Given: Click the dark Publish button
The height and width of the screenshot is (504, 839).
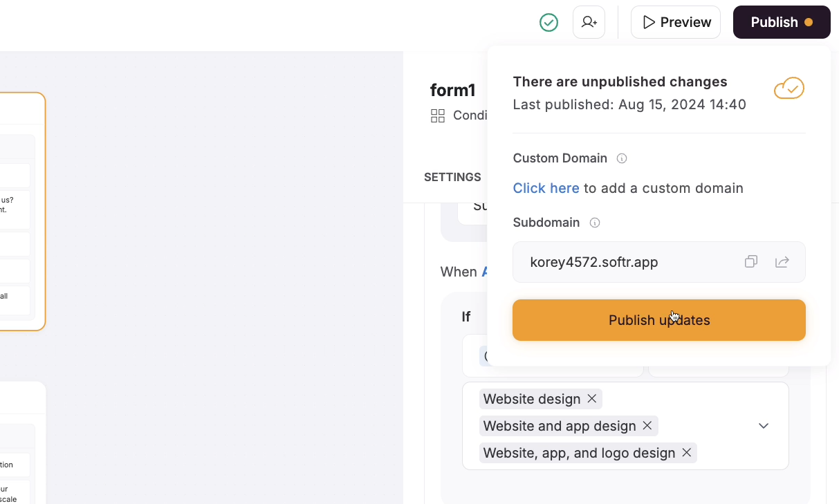Looking at the screenshot, I should [782, 22].
